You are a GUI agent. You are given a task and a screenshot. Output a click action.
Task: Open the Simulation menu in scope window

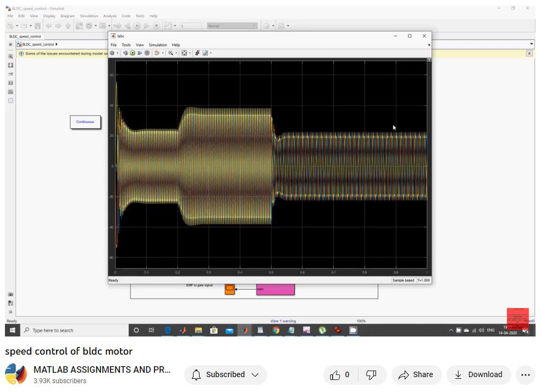coord(158,45)
